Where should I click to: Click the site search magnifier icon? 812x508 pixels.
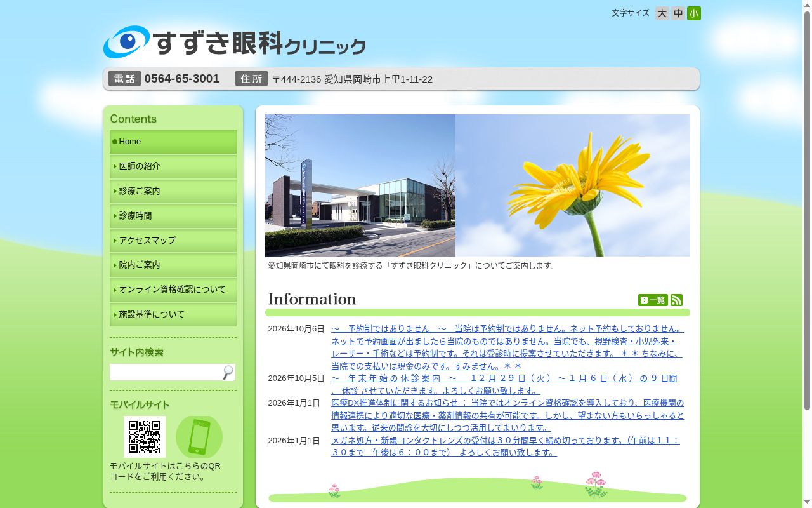pos(228,372)
